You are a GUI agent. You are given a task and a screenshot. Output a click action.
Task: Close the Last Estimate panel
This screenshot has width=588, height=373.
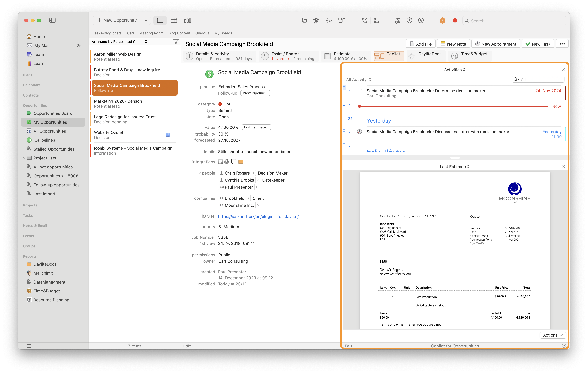[x=563, y=167]
